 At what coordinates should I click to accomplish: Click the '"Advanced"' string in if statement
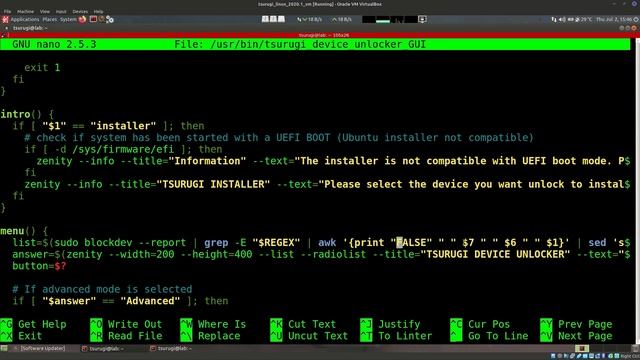click(x=150, y=301)
